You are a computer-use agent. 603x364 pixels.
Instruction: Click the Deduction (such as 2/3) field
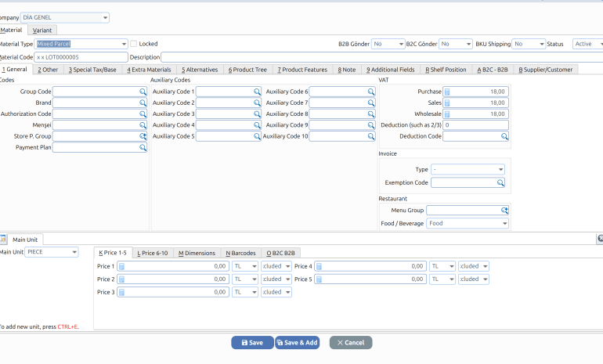click(475, 125)
